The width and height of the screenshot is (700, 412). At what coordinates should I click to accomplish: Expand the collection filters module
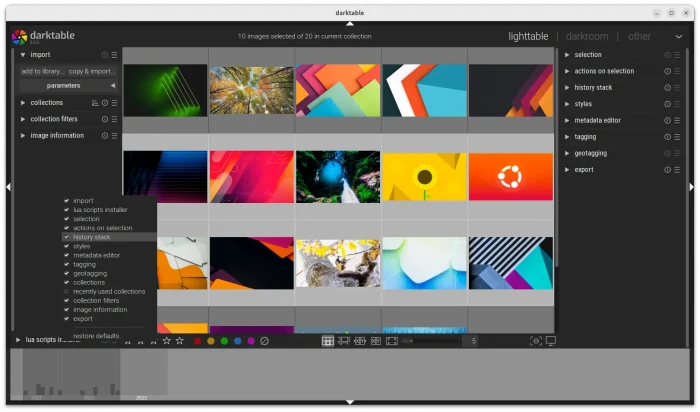click(23, 119)
